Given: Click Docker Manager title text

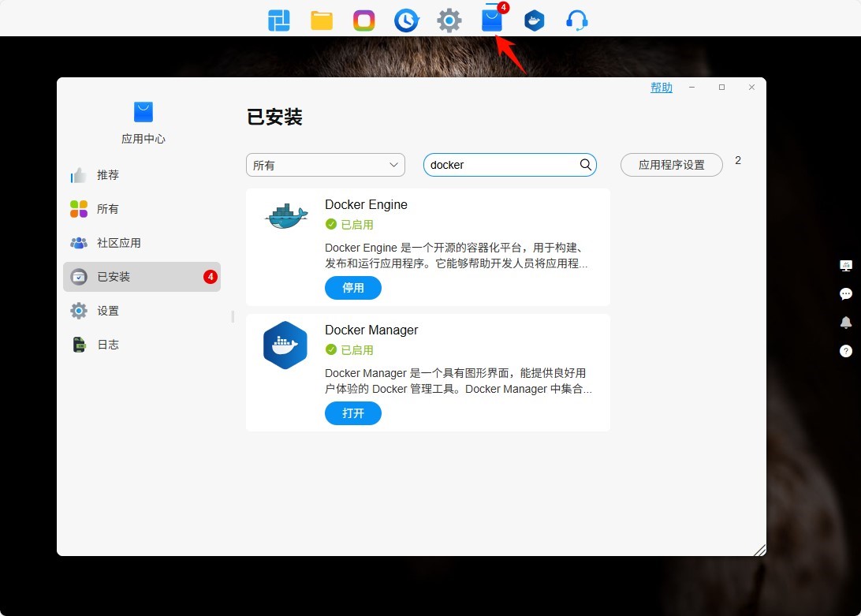Looking at the screenshot, I should point(371,330).
